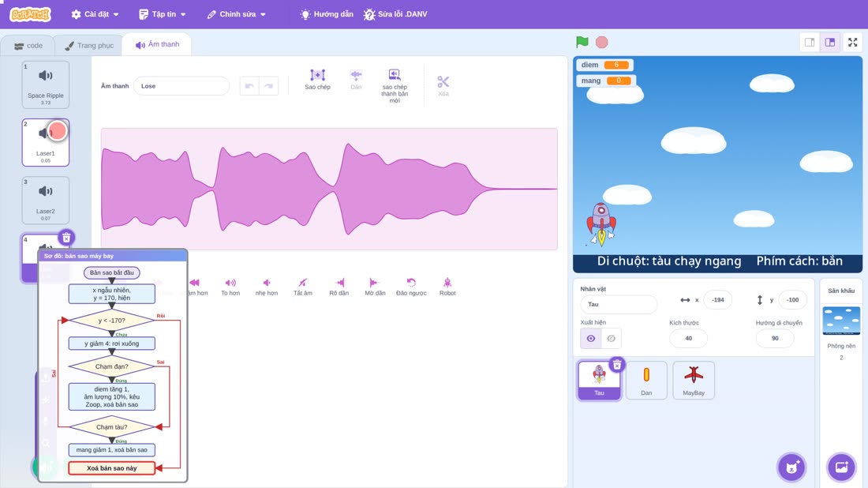Apply the Rõ dần fade in effect
This screenshot has height=488, width=868.
tap(339, 287)
